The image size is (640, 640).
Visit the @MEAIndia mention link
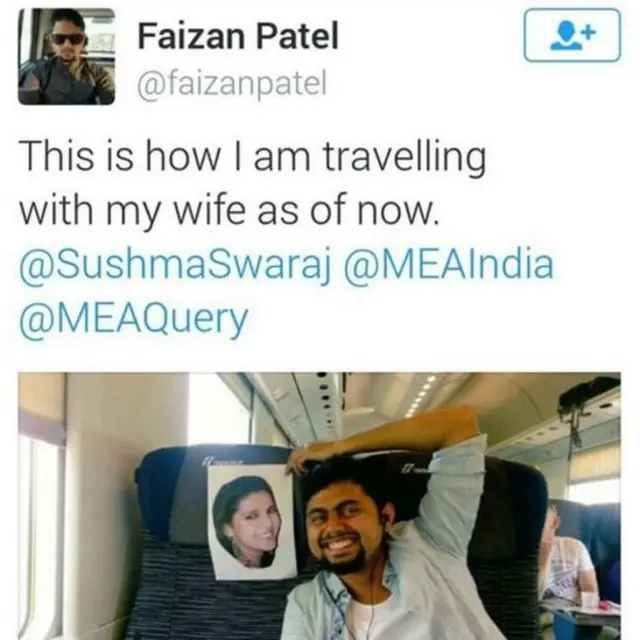449,264
